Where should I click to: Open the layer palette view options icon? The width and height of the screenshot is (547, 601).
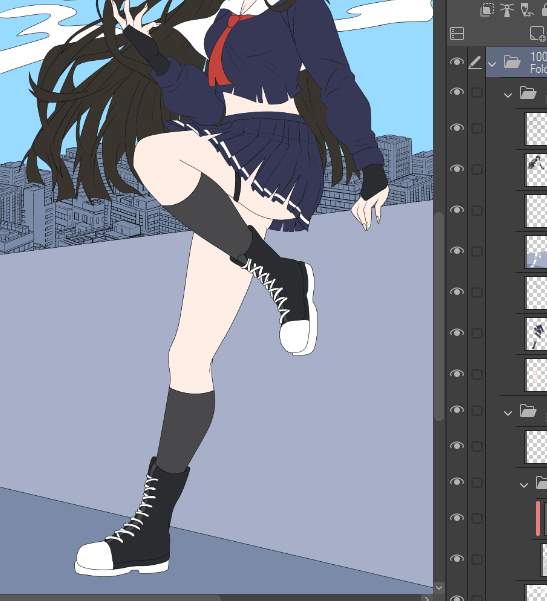(x=457, y=34)
